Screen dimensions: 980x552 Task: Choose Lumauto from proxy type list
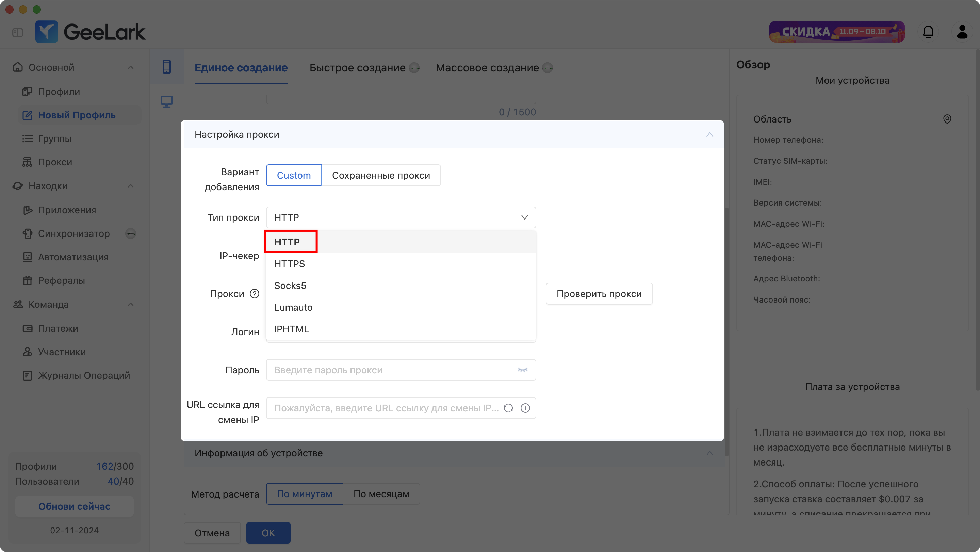tap(401, 307)
